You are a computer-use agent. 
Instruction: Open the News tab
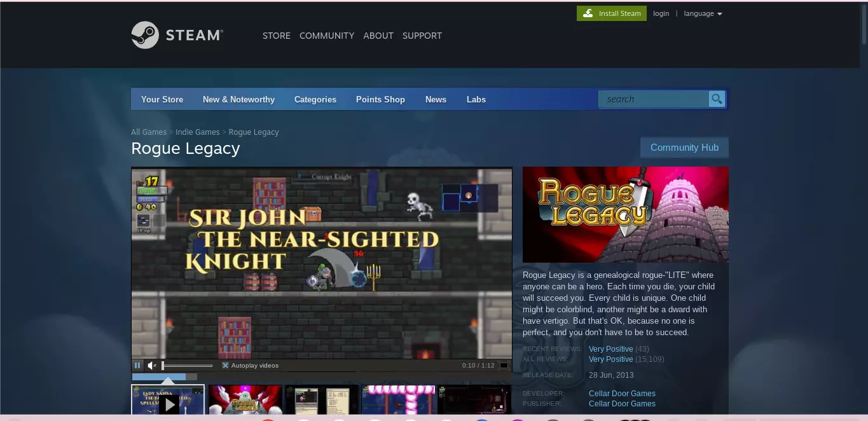[436, 99]
